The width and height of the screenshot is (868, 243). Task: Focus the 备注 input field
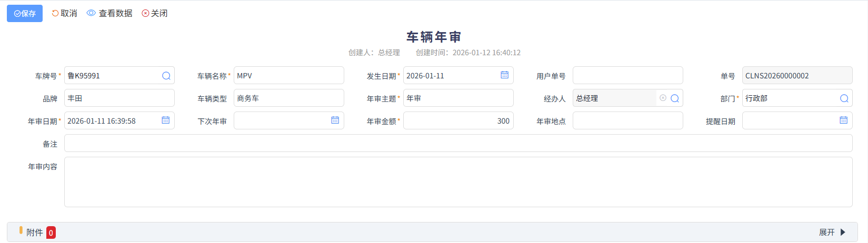(458, 143)
